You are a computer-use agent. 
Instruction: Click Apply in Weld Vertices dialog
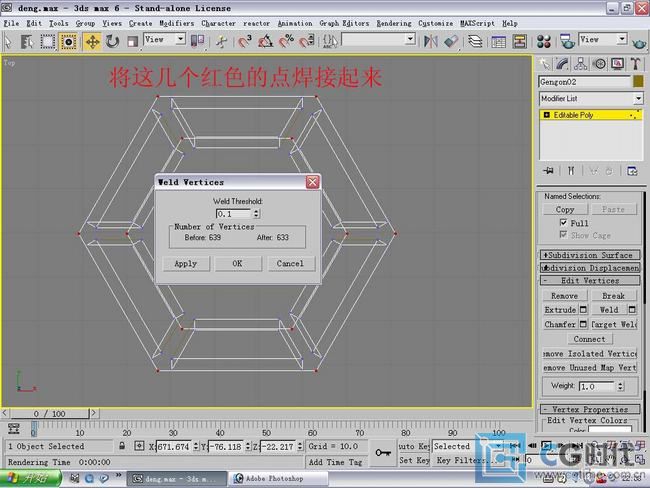click(186, 263)
